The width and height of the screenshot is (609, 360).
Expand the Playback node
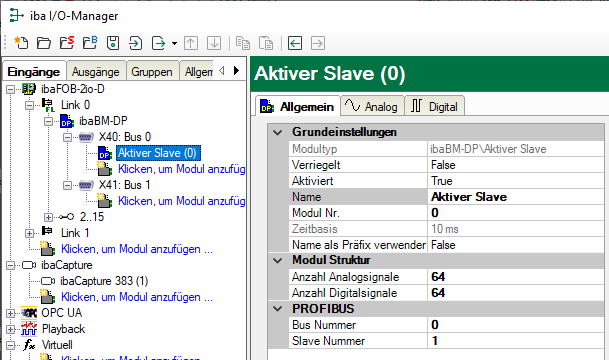pyautogui.click(x=10, y=330)
